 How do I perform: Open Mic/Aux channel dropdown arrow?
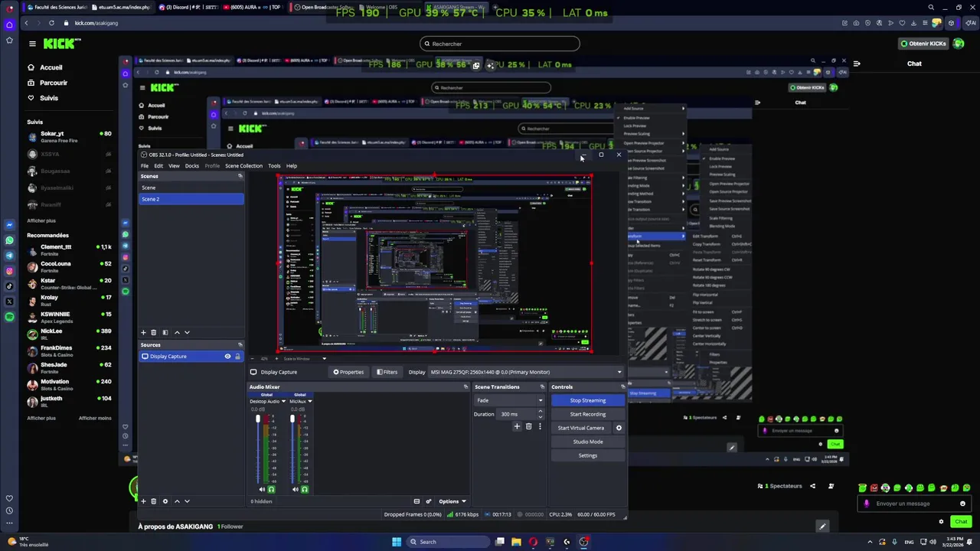(x=310, y=401)
